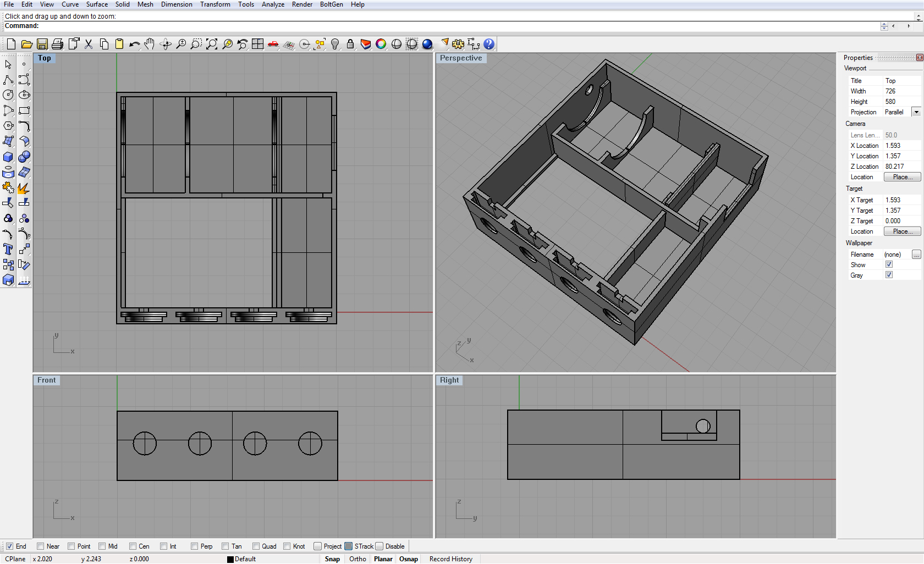The height and width of the screenshot is (564, 924).
Task: Open the Solid menu
Action: (123, 4)
